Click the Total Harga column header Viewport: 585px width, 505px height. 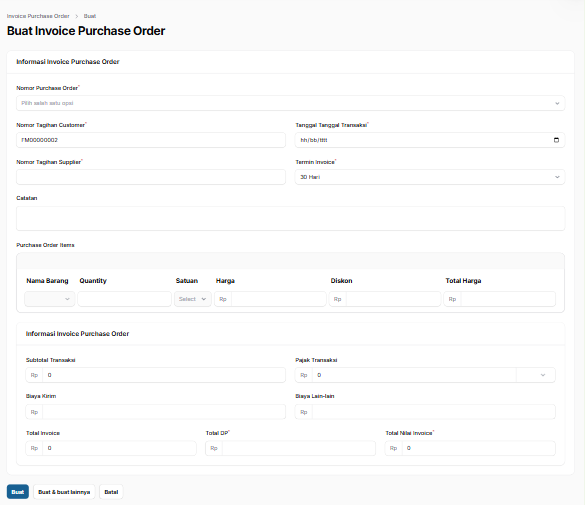pos(463,281)
